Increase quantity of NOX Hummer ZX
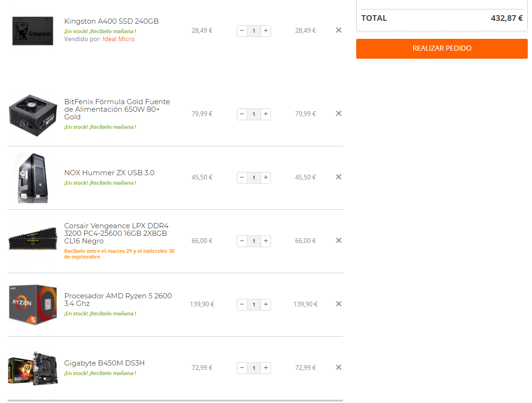Image resolution: width=532 pixels, height=403 pixels. click(x=266, y=178)
